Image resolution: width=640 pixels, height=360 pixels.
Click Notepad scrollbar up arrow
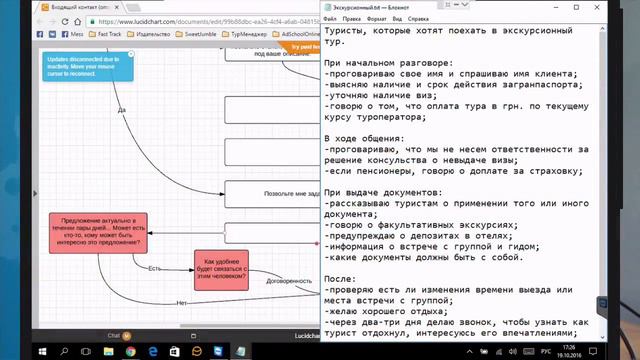click(x=602, y=29)
